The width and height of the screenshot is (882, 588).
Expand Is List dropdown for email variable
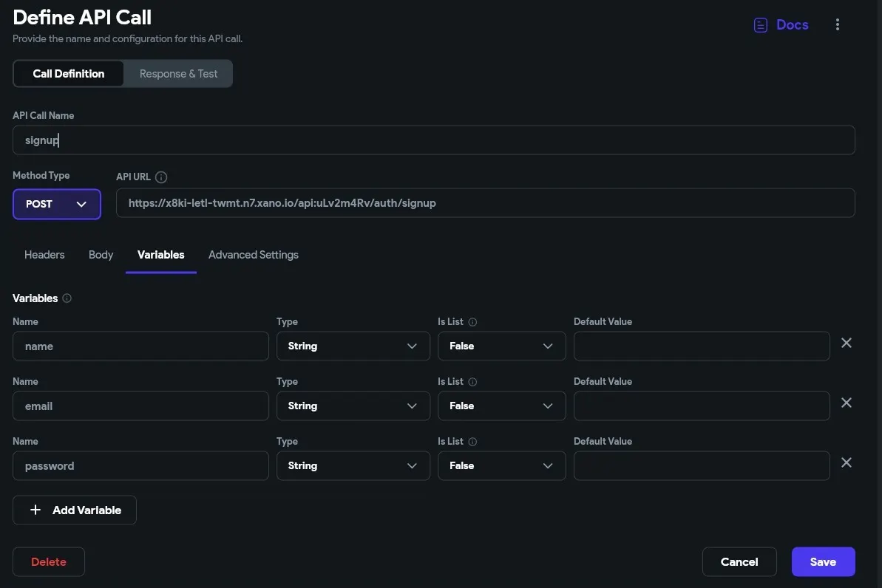(x=502, y=406)
